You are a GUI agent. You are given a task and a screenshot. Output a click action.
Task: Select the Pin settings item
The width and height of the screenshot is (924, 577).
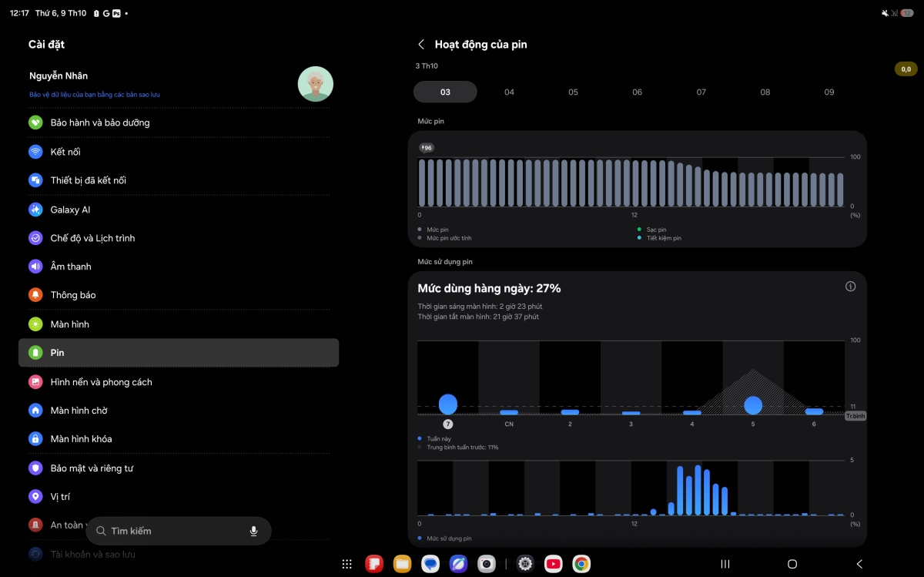[x=179, y=353]
